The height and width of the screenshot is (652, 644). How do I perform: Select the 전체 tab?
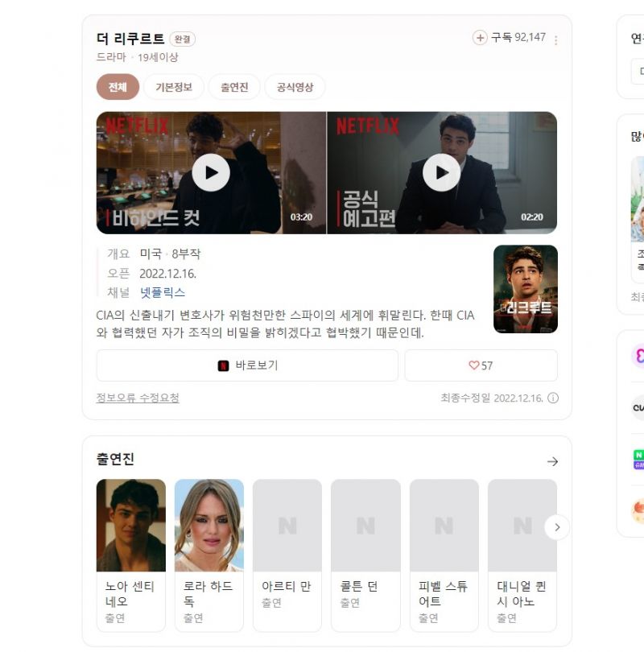pyautogui.click(x=118, y=87)
